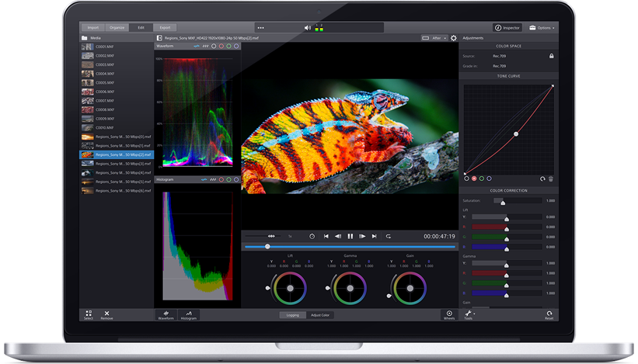Toggle loop playback button
This screenshot has width=638, height=364.
388,236
